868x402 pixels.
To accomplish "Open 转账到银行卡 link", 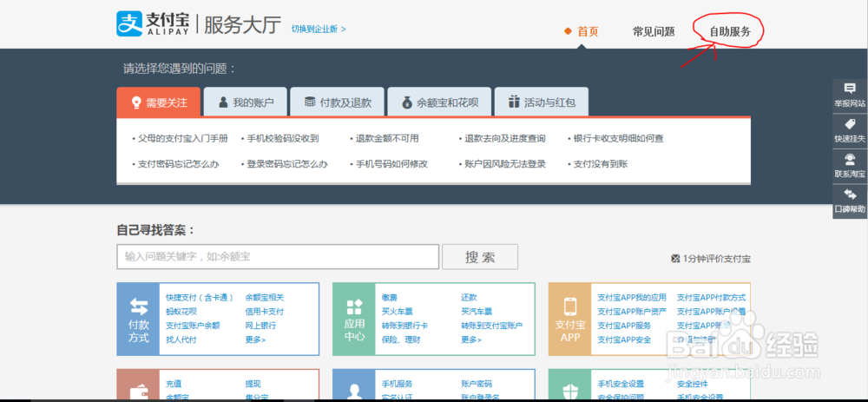I will 404,326.
